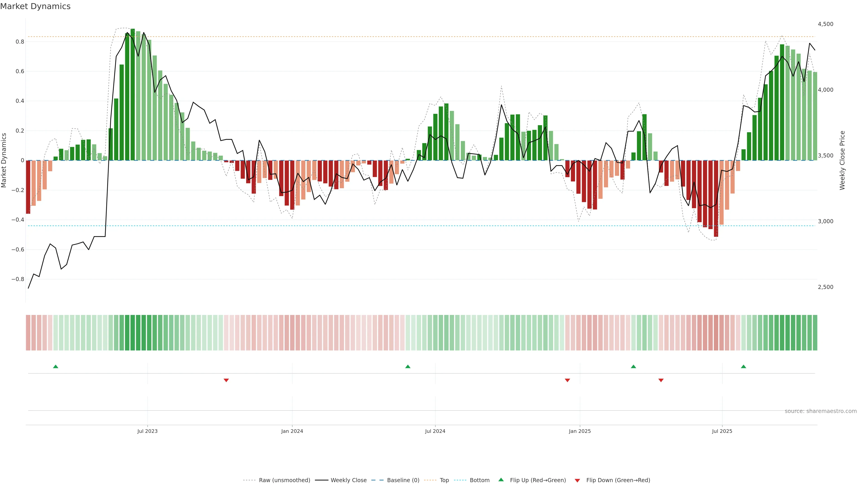Click the Weekly Close Price axis title
The height and width of the screenshot is (488, 868).
(x=842, y=160)
